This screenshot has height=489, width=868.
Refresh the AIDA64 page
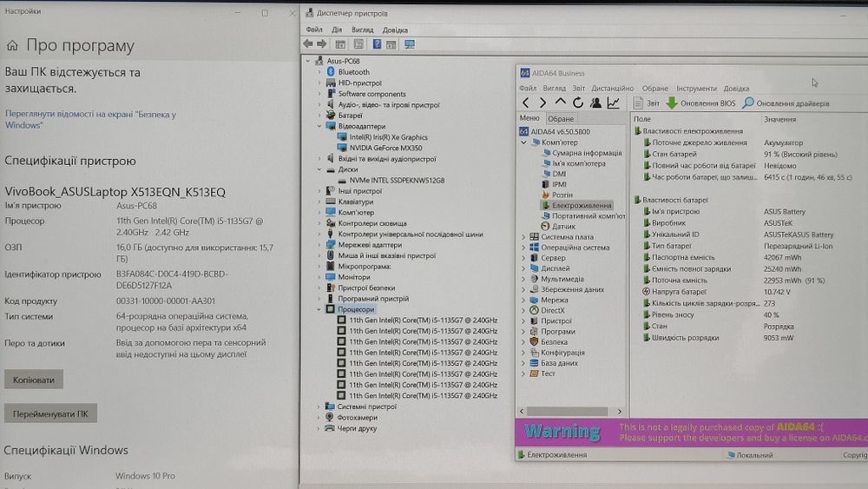coord(578,102)
